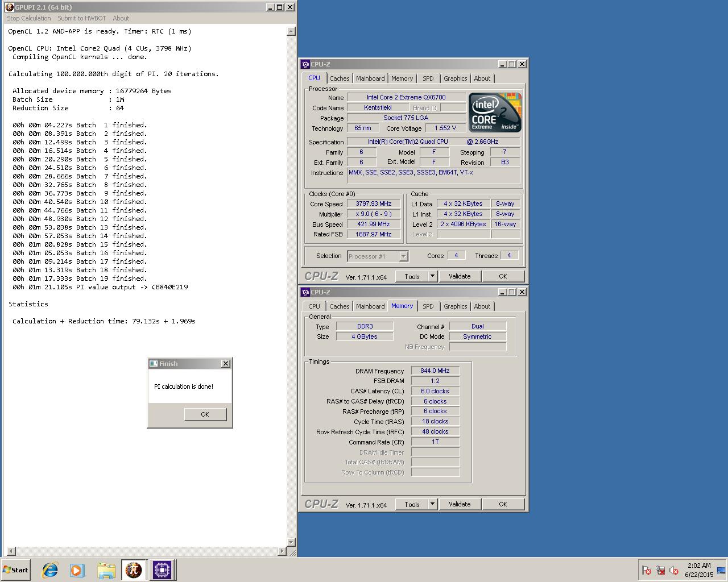Select Memory tab in top CPU-Z window
The width and height of the screenshot is (728, 582).
[x=402, y=78]
